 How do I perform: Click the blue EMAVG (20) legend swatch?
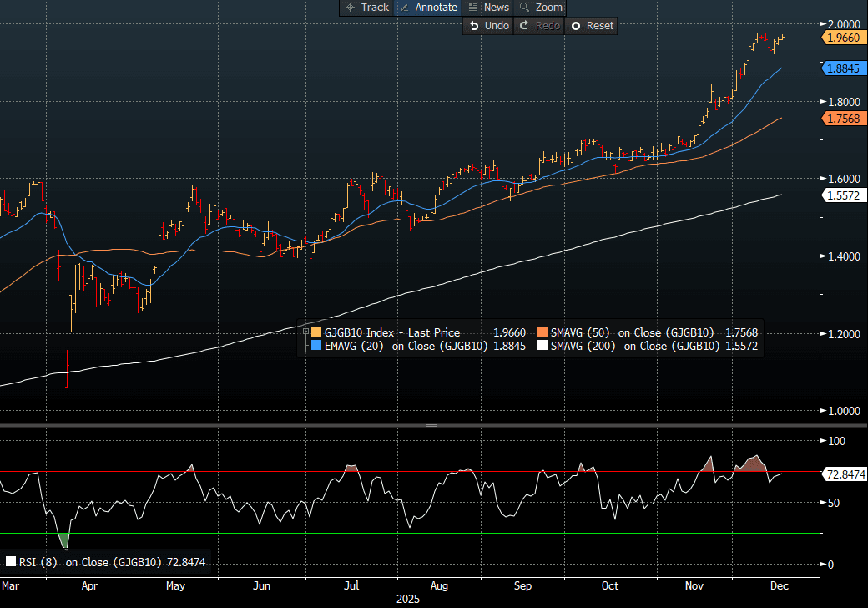315,346
